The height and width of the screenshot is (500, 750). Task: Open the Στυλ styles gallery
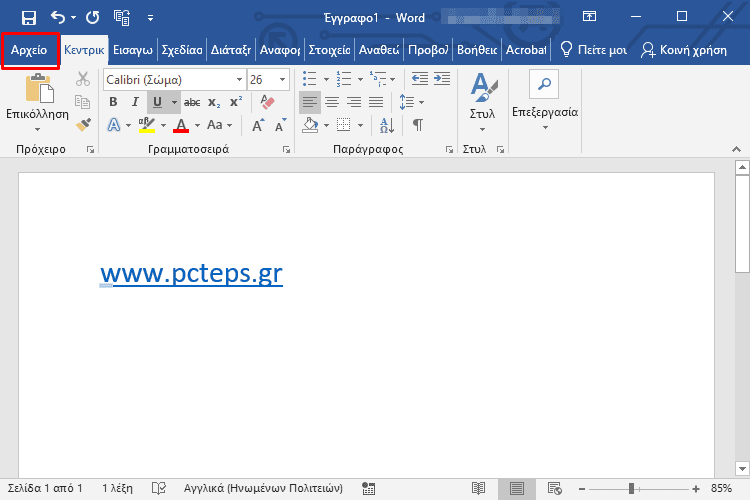482,102
